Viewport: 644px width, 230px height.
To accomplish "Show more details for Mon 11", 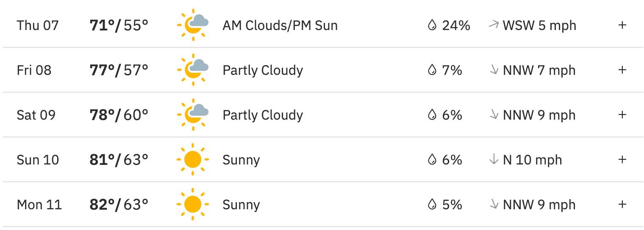I will tap(622, 205).
